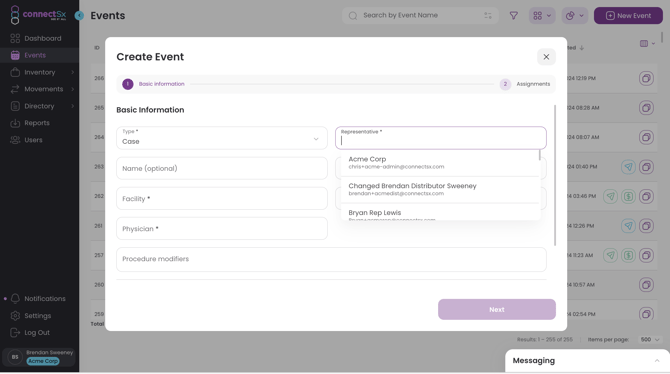Viewport: 670px width, 374px height.
Task: Click the Directory book icon
Action: tap(15, 106)
